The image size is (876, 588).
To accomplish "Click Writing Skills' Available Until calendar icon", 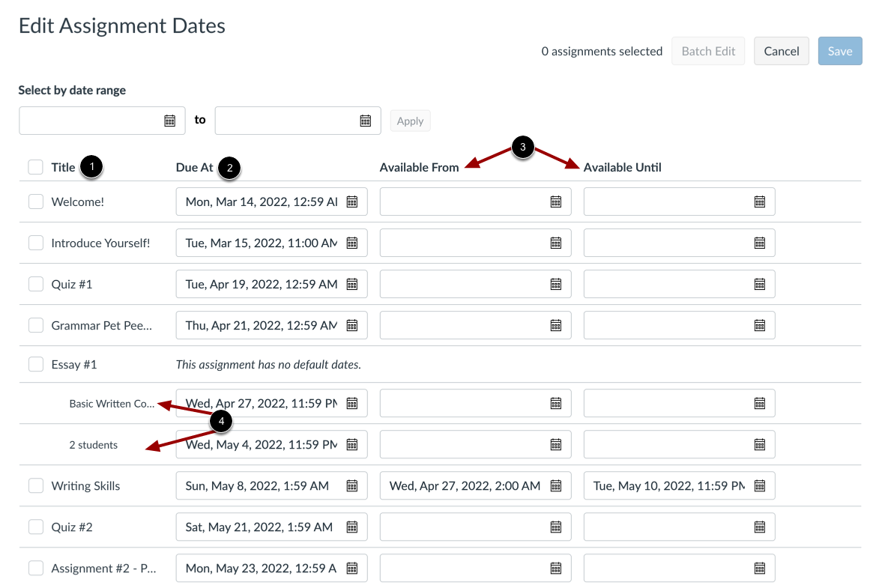I will [x=760, y=485].
